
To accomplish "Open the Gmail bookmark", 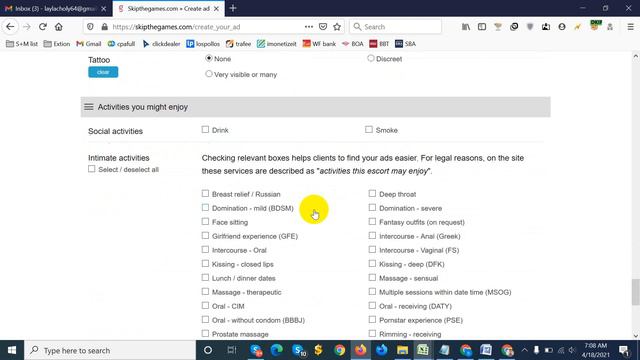I will point(89,44).
